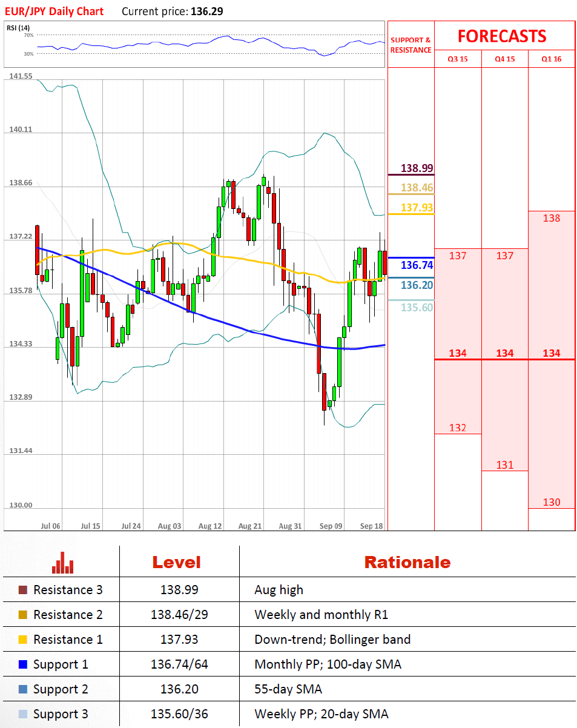Viewport: 577px width, 728px height.
Task: Select the Resistance 1 yellow swatch
Action: 23,640
